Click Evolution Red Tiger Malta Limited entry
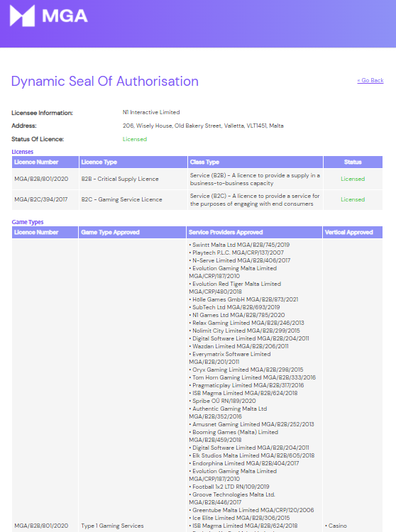Screen dimensions: 396x532 [x=235, y=288]
